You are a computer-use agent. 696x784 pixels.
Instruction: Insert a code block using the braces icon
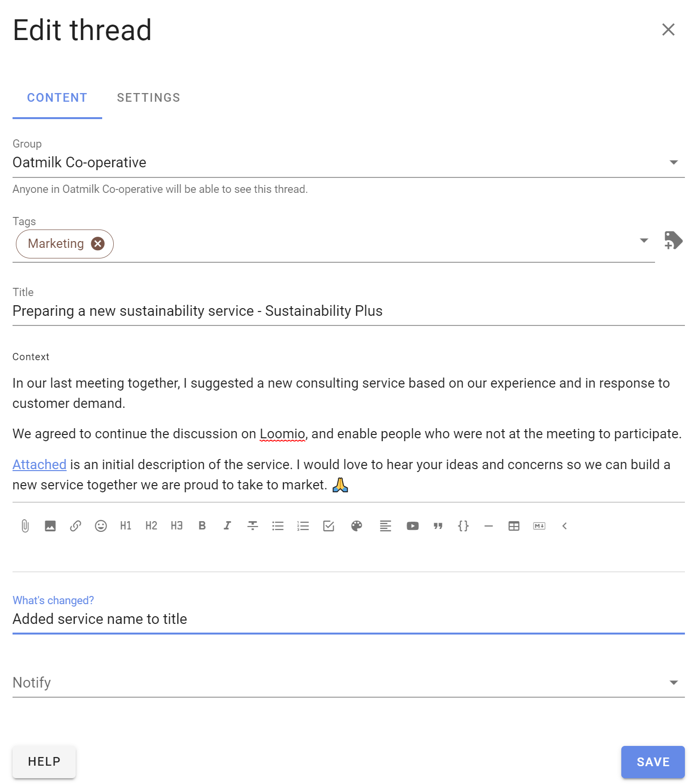(463, 526)
